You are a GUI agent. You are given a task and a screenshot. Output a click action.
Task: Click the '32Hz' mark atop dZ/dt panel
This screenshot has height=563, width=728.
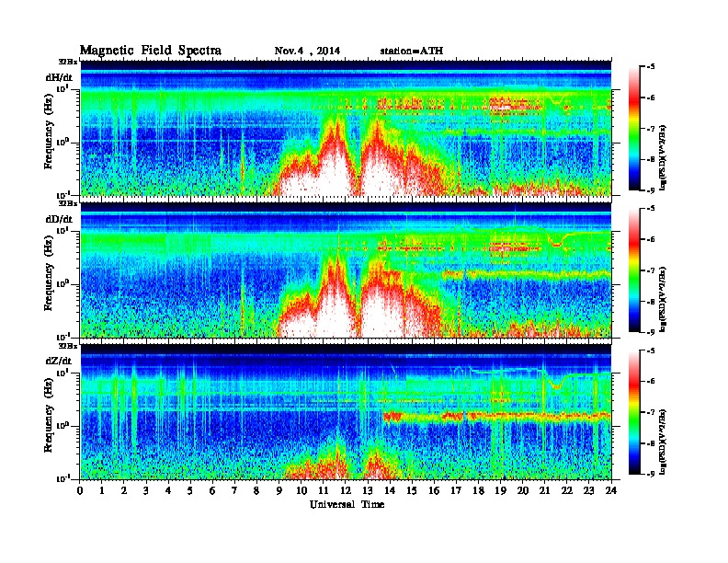point(68,346)
